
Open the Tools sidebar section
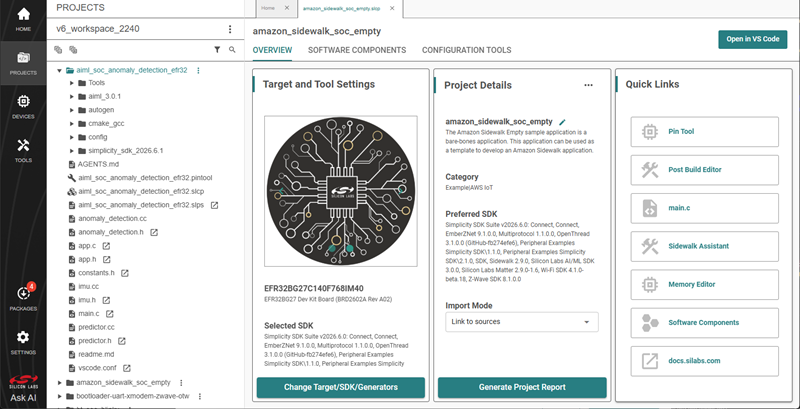23,150
